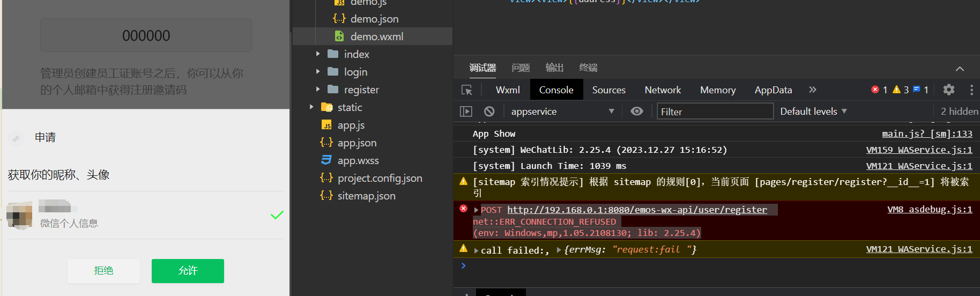
Task: Open the demo.wxml file
Action: click(x=376, y=36)
